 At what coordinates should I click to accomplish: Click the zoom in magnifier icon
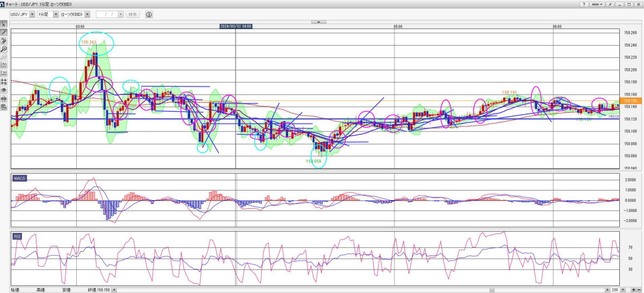pyautogui.click(x=4, y=49)
